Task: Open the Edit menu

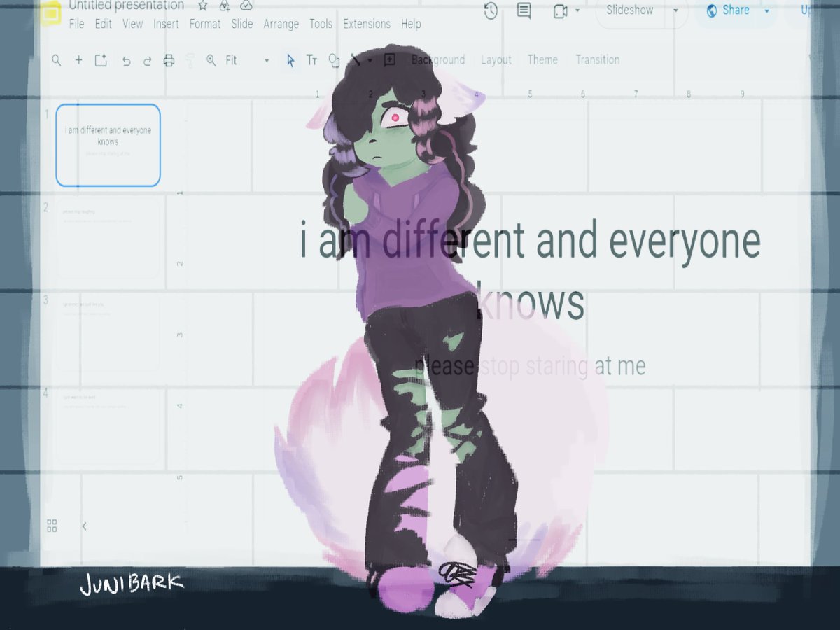Action: pyautogui.click(x=104, y=24)
